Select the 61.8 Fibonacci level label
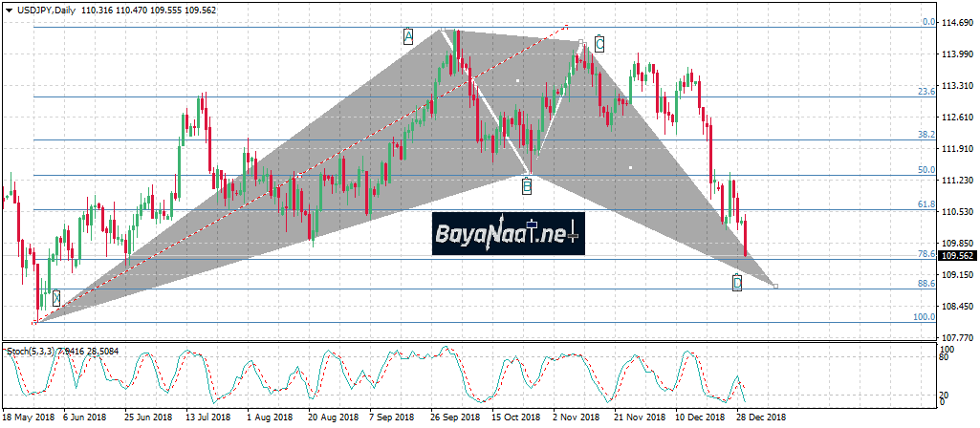Viewport: 980px width, 428px height. [926, 204]
